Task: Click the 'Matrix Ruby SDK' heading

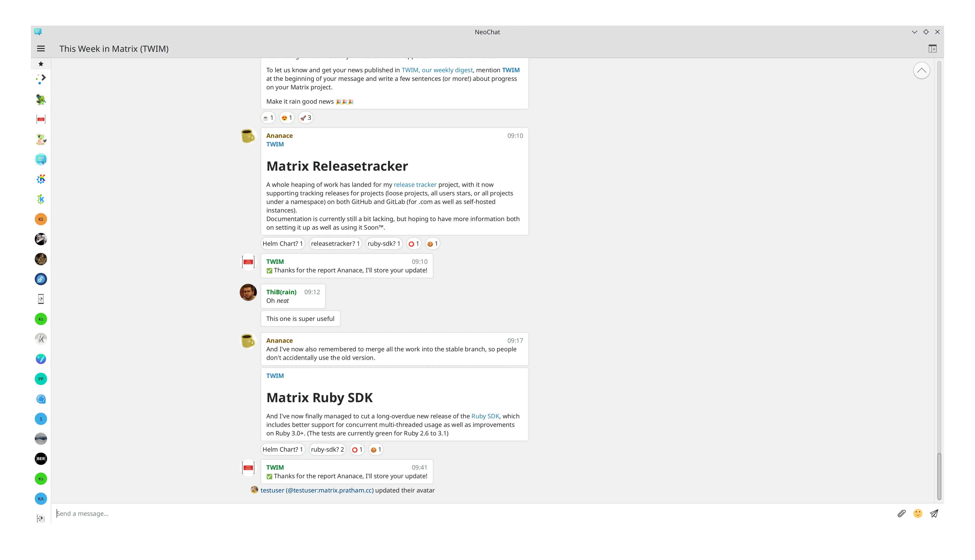Action: pos(319,398)
